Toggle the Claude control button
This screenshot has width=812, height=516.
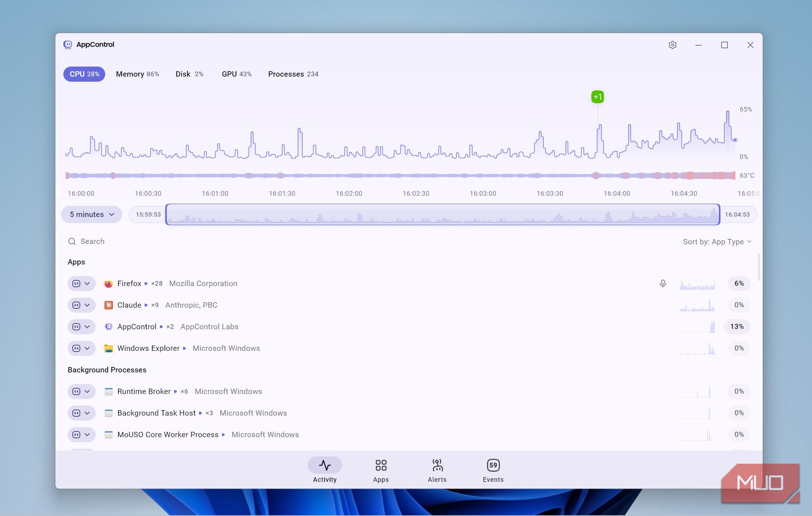[76, 305]
